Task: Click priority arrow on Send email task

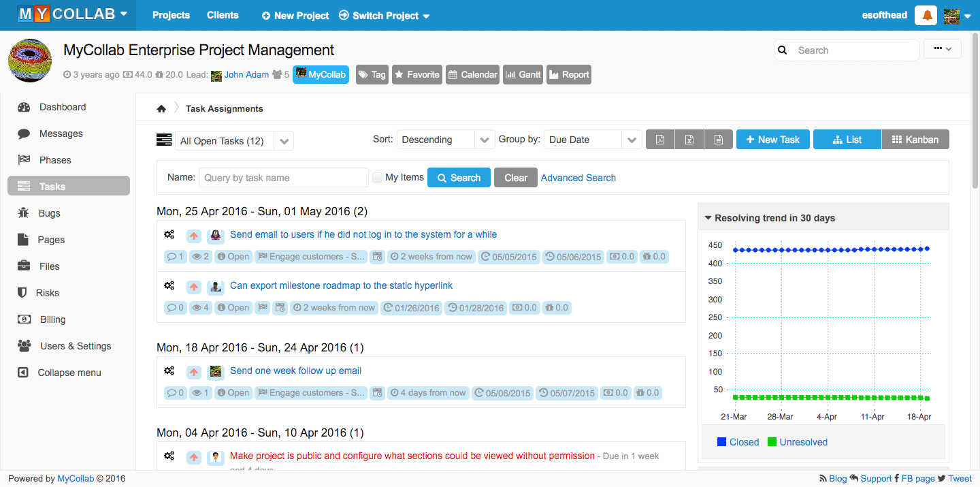Action: (194, 236)
